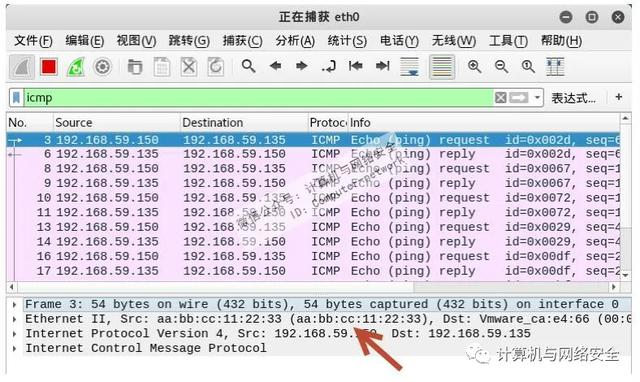
Task: Expand Internet Protocol Version 4 row
Action: click(x=15, y=334)
